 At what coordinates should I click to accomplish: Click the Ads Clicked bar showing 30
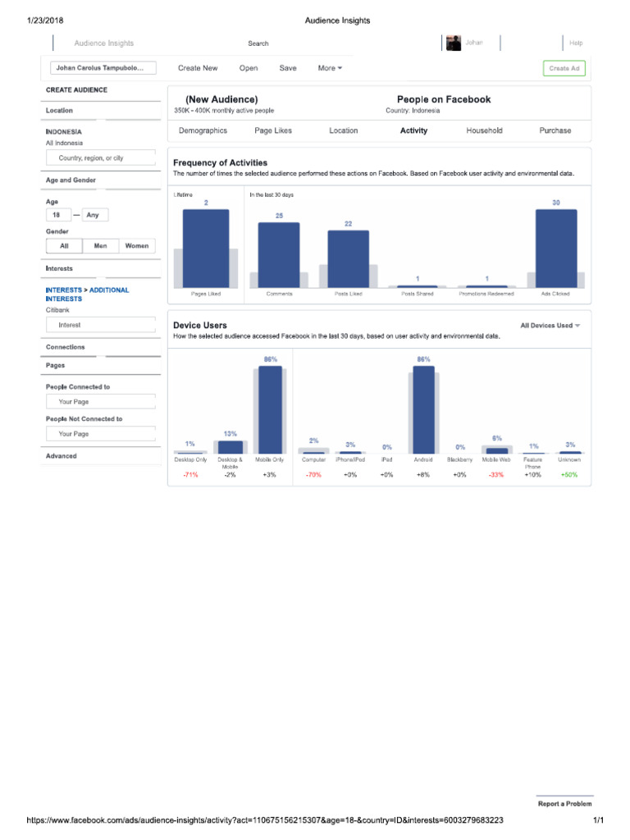pyautogui.click(x=556, y=249)
